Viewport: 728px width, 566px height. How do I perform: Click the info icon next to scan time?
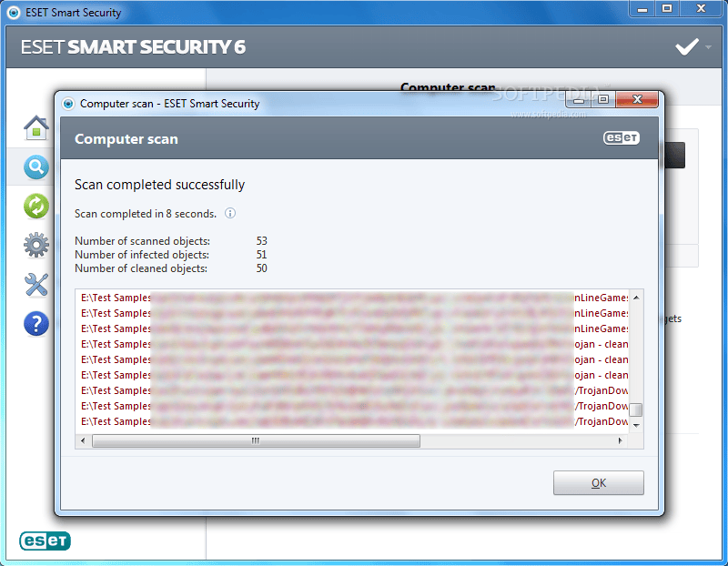click(x=230, y=213)
